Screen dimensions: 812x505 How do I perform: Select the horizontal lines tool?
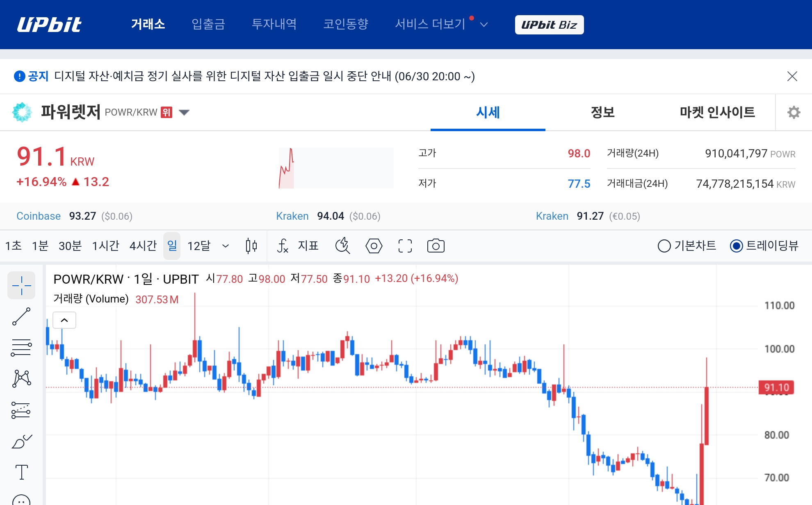click(21, 348)
